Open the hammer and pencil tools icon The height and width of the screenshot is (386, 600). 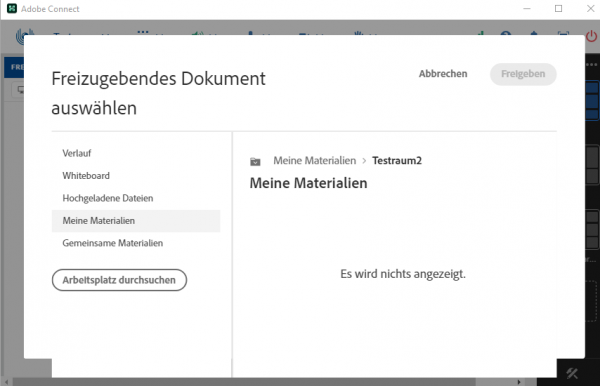[x=572, y=373]
